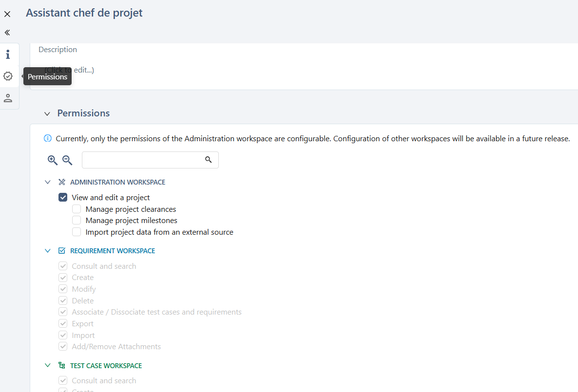Click the Test Case Workspace tree icon
The height and width of the screenshot is (392, 578).
coord(62,365)
